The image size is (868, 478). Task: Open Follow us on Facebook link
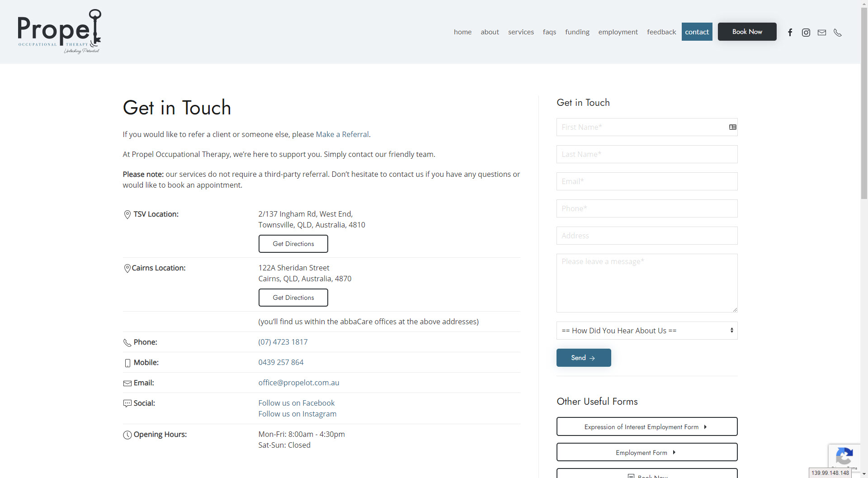point(296,403)
